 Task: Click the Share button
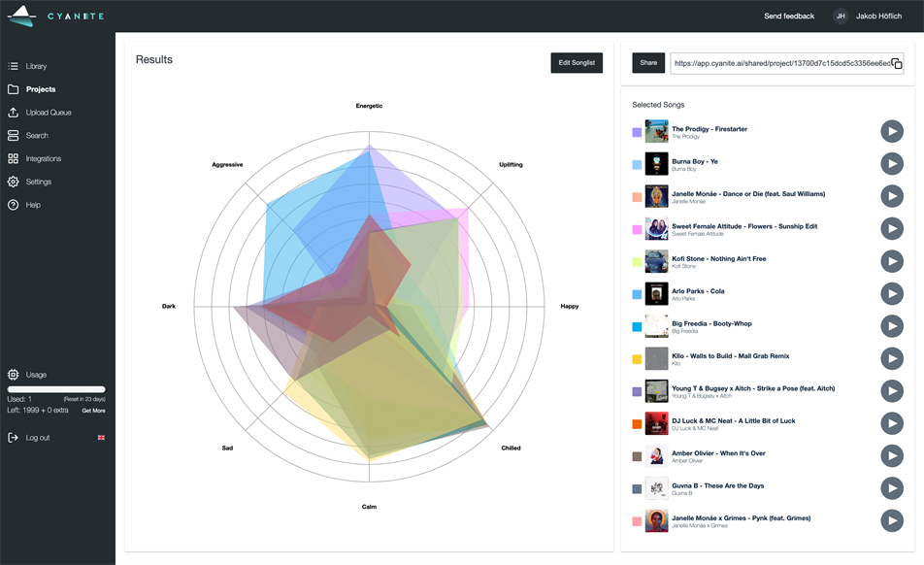[648, 62]
